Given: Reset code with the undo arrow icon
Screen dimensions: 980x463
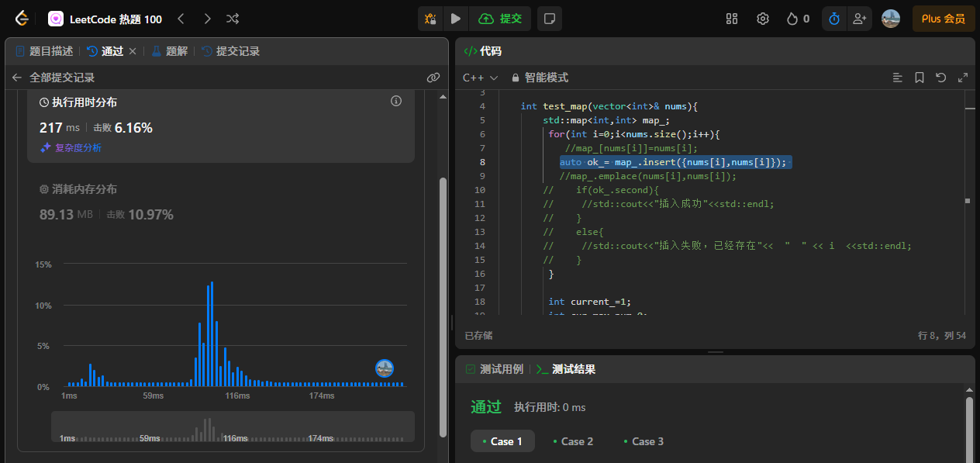Looking at the screenshot, I should point(940,78).
